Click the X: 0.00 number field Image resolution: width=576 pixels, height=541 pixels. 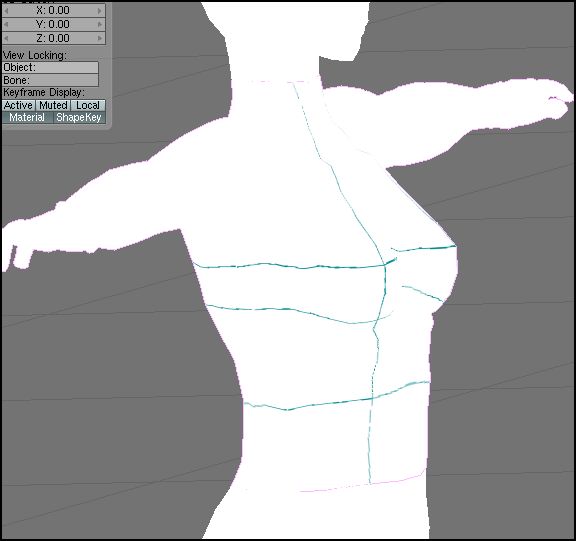(54, 11)
